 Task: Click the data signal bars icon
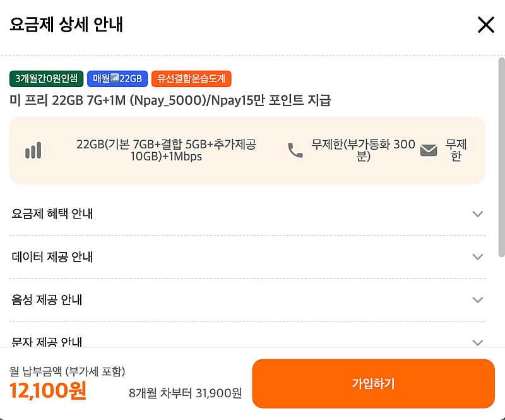tap(33, 150)
